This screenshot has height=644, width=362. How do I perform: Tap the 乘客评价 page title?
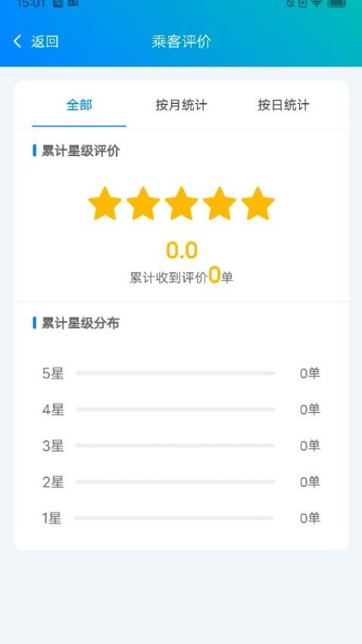(x=182, y=42)
